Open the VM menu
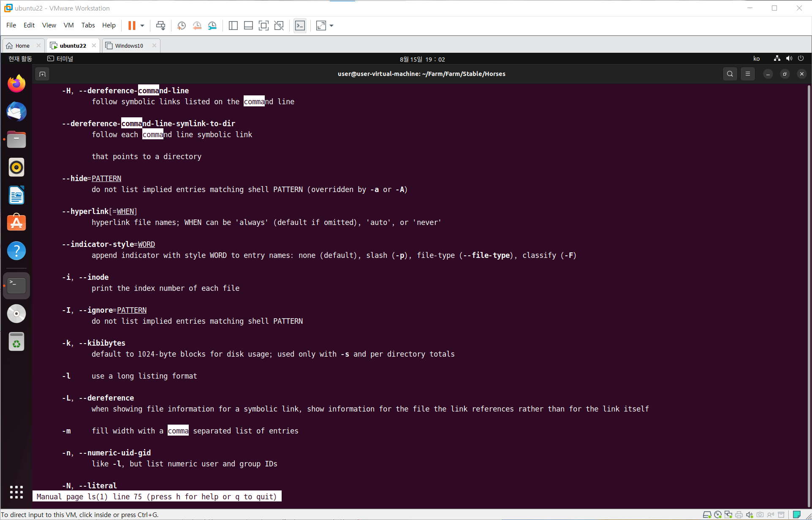 (x=68, y=25)
